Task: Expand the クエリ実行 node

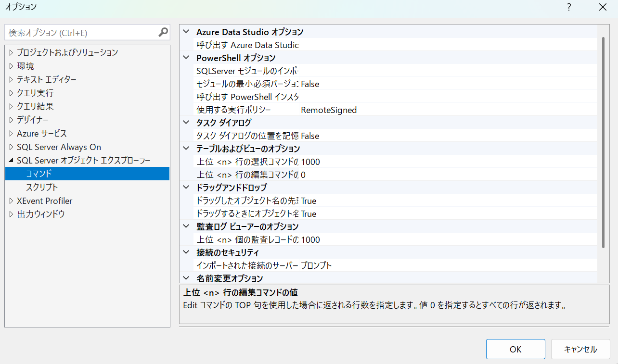Action: coord(12,93)
